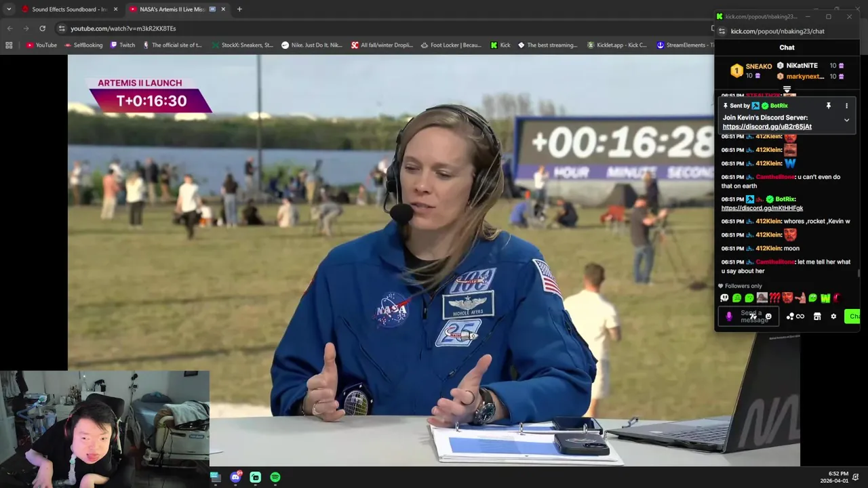The width and height of the screenshot is (868, 488).
Task: Click the browser forward arrow
Action: coord(26,28)
